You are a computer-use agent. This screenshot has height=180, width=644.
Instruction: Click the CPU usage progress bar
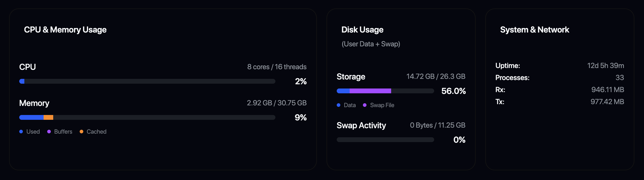(147, 81)
